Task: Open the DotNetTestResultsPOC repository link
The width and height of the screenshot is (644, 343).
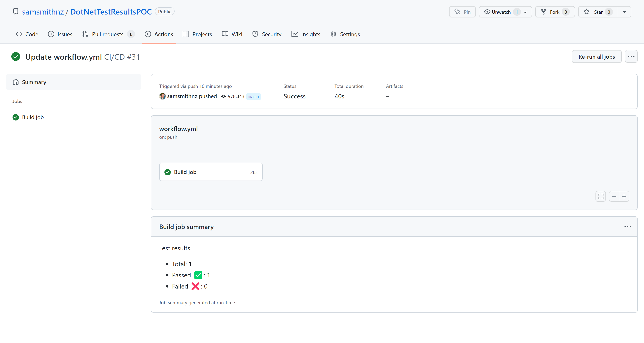Action: pos(111,12)
